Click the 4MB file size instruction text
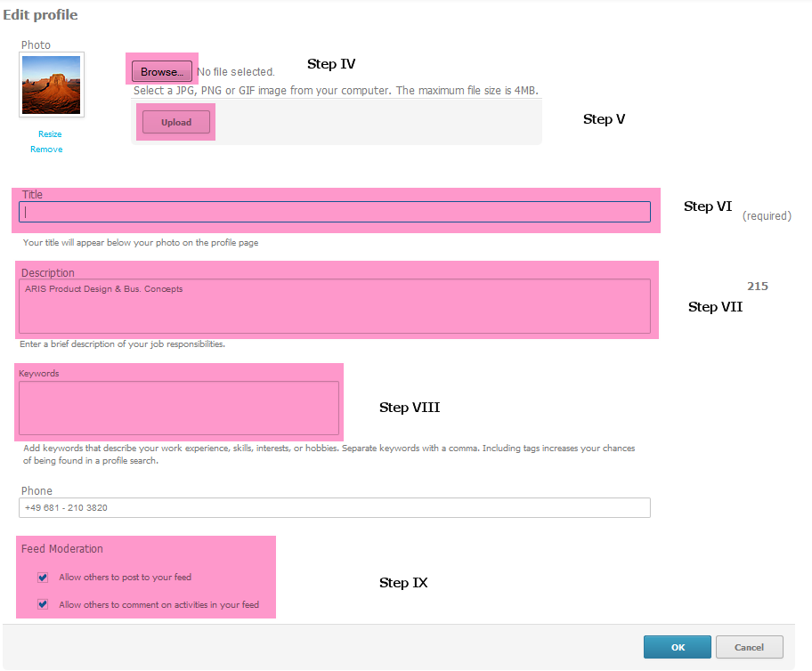 click(x=336, y=91)
